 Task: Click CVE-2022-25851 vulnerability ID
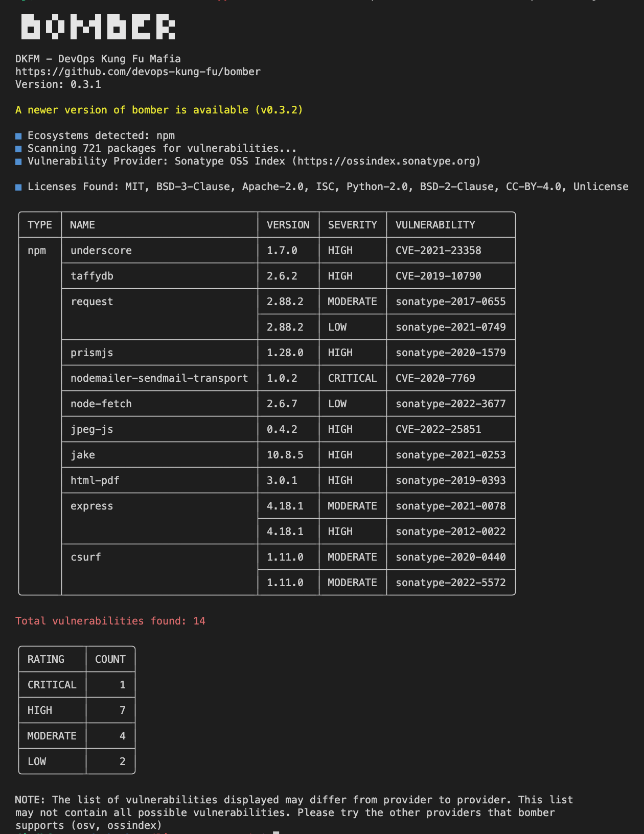click(439, 429)
